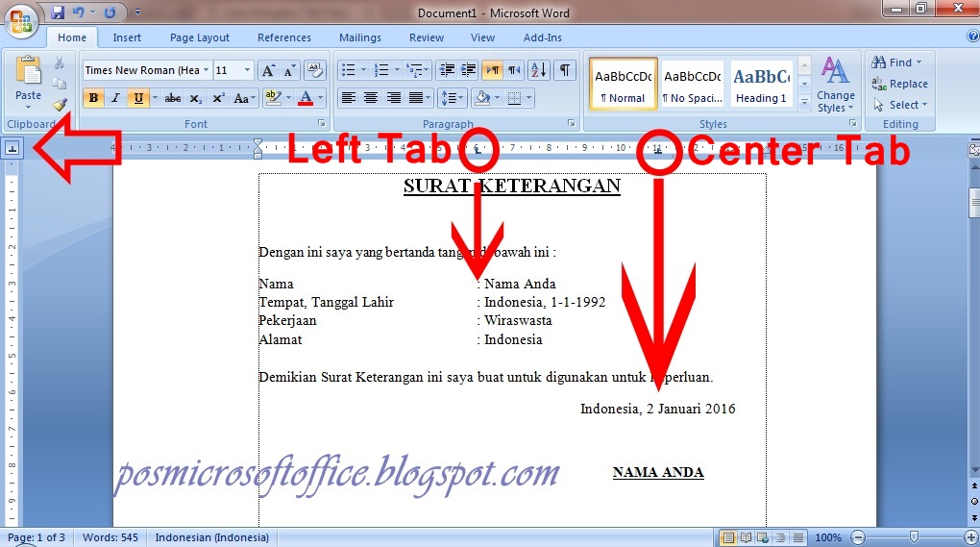
Task: Open the bullets list dropdown
Action: coord(363,70)
